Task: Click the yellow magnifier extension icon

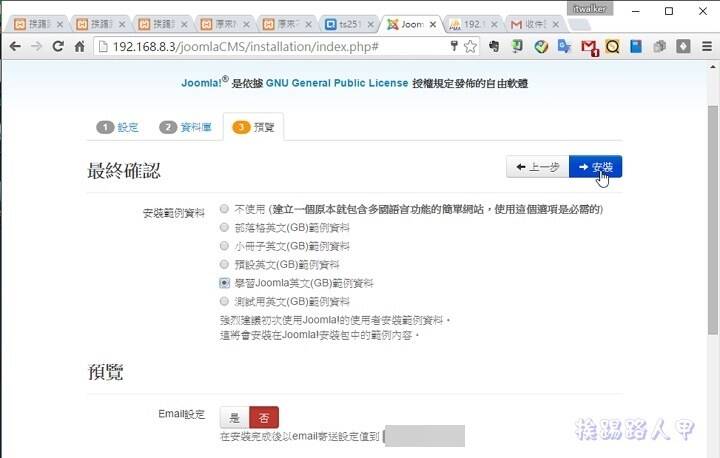Action: [612, 46]
